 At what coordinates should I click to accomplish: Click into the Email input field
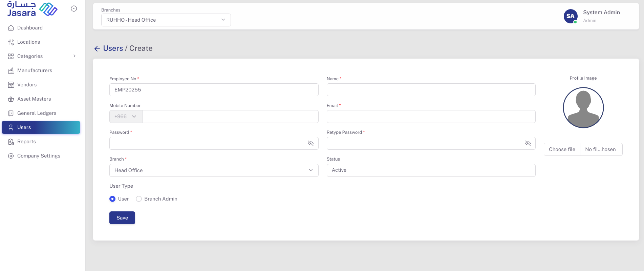(431, 117)
